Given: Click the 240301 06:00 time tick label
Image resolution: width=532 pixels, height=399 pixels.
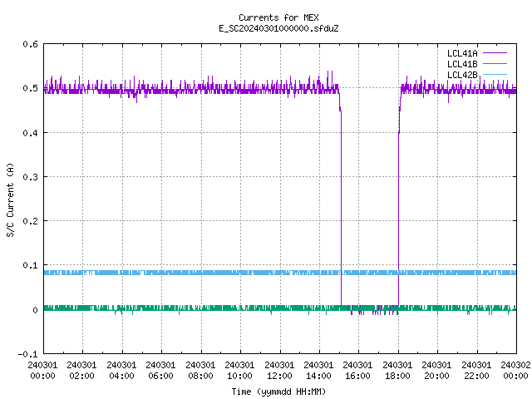Looking at the screenshot, I should pyautogui.click(x=160, y=371).
